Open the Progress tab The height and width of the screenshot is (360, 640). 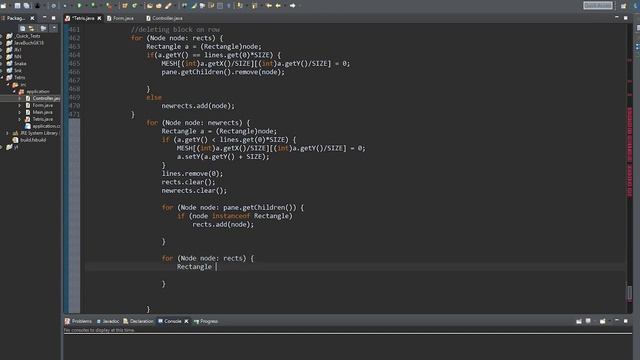pos(206,321)
